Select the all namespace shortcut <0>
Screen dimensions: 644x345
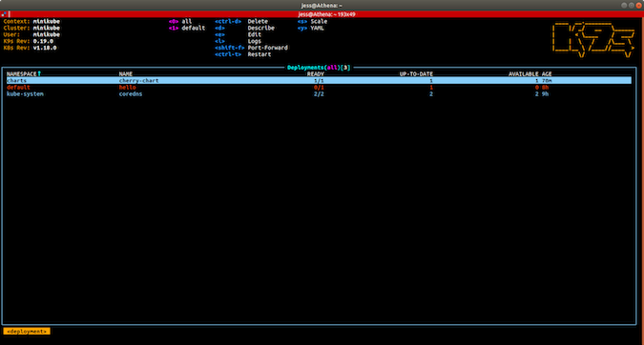pyautogui.click(x=180, y=21)
